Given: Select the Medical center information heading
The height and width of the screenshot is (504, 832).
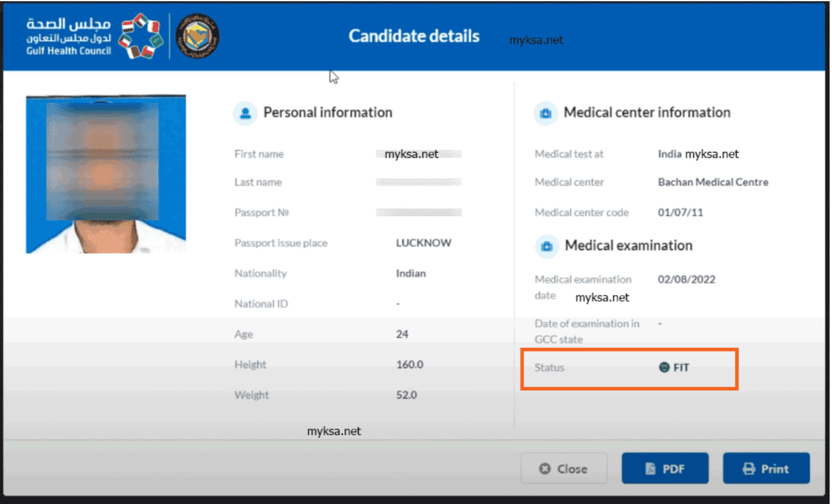Looking at the screenshot, I should 647,113.
